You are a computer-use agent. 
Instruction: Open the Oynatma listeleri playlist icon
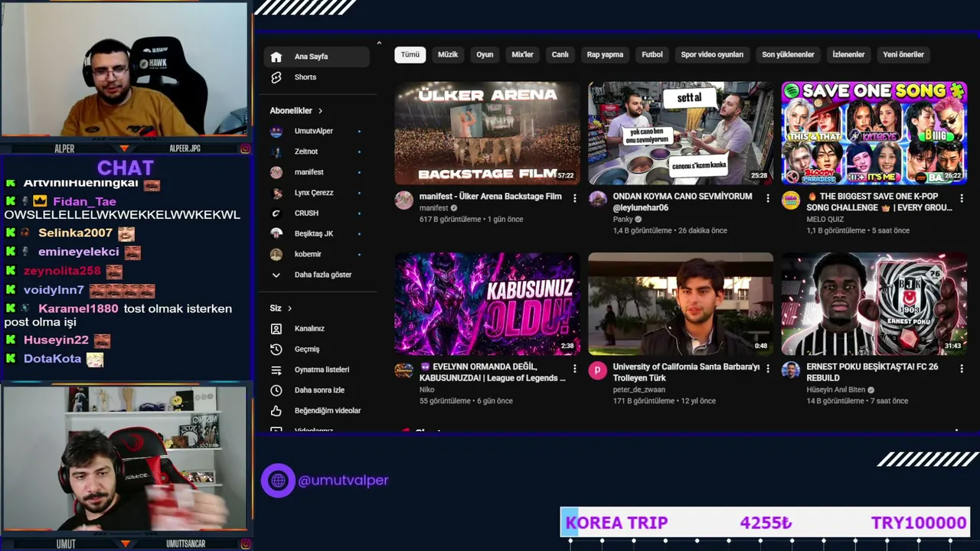[276, 370]
